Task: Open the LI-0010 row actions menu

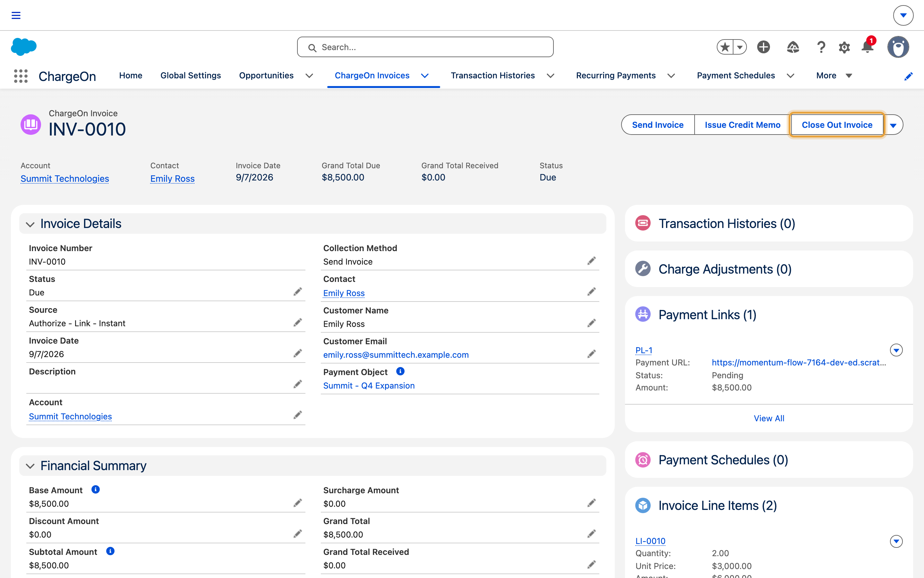Action: [x=896, y=541]
